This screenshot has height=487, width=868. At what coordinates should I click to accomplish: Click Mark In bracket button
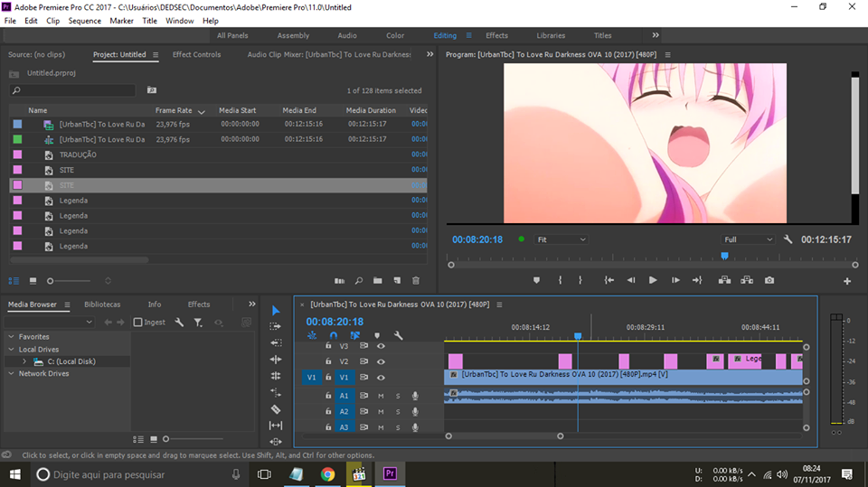point(561,281)
